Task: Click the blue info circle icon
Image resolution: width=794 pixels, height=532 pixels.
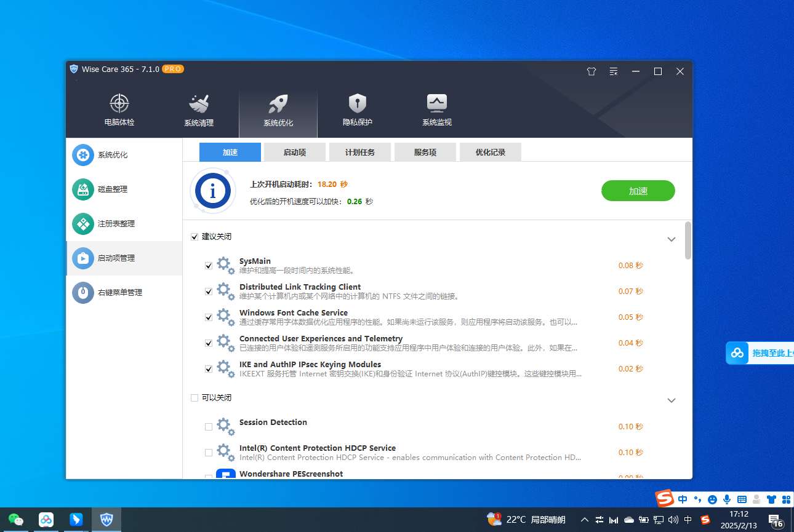Action: click(x=213, y=191)
